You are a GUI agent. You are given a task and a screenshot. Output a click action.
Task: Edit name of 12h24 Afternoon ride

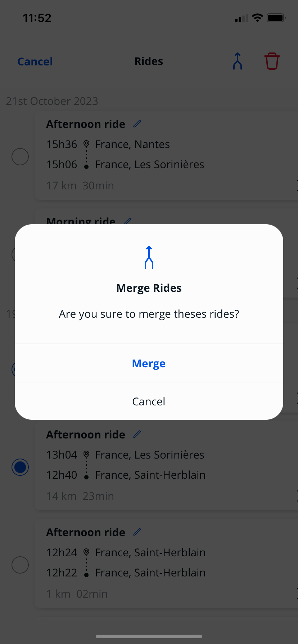[x=137, y=532]
